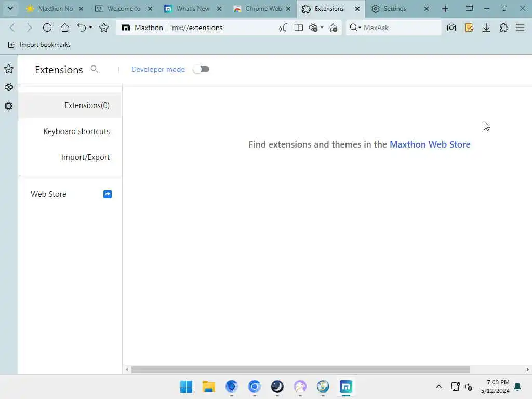
Task: Reload the extensions page
Action: pos(47,28)
